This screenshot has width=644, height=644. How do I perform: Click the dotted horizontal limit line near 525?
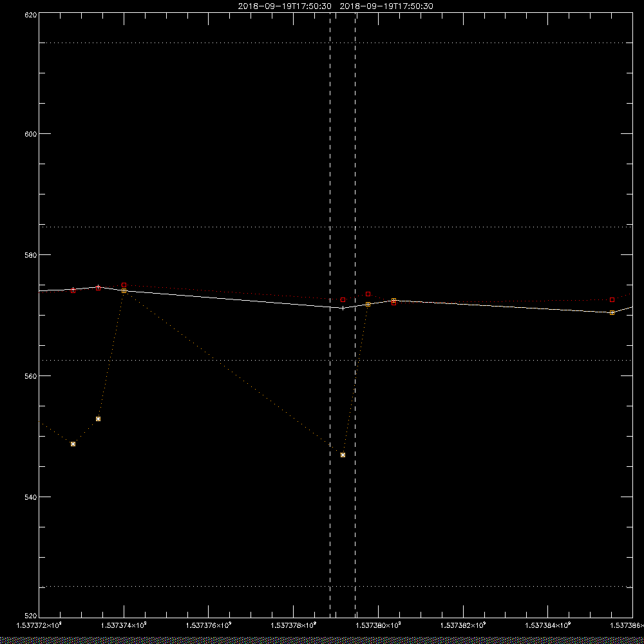click(x=336, y=587)
